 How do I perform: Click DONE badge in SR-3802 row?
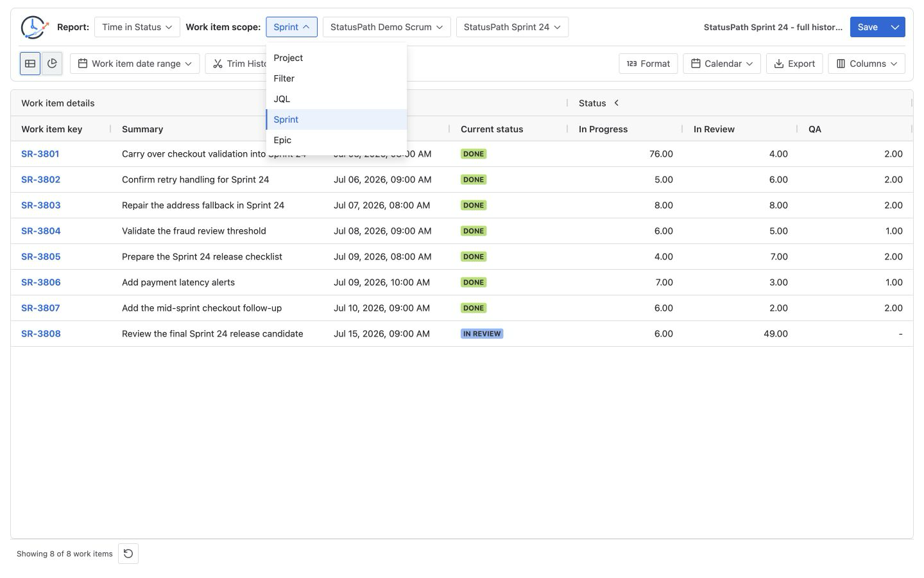pos(474,180)
